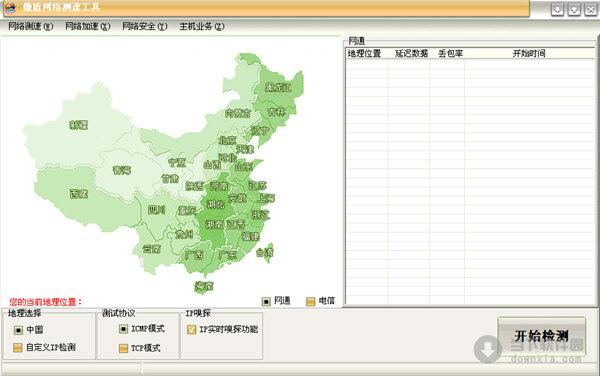This screenshot has height=376, width=600.
Task: Select 广西 region on the map
Action: coord(194,255)
